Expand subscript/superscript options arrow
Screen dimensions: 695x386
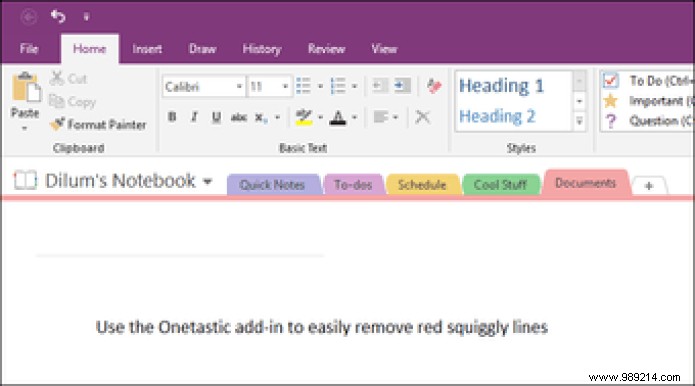(x=277, y=117)
